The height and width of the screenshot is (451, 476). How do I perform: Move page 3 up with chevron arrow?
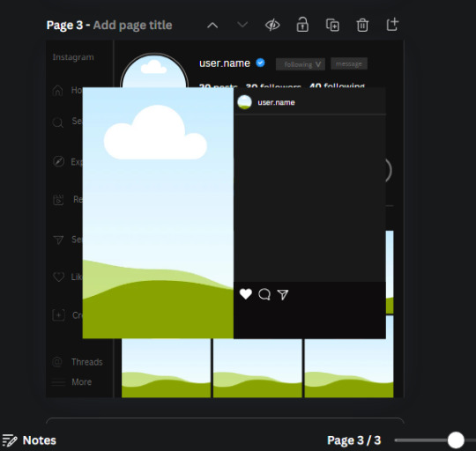coord(212,26)
